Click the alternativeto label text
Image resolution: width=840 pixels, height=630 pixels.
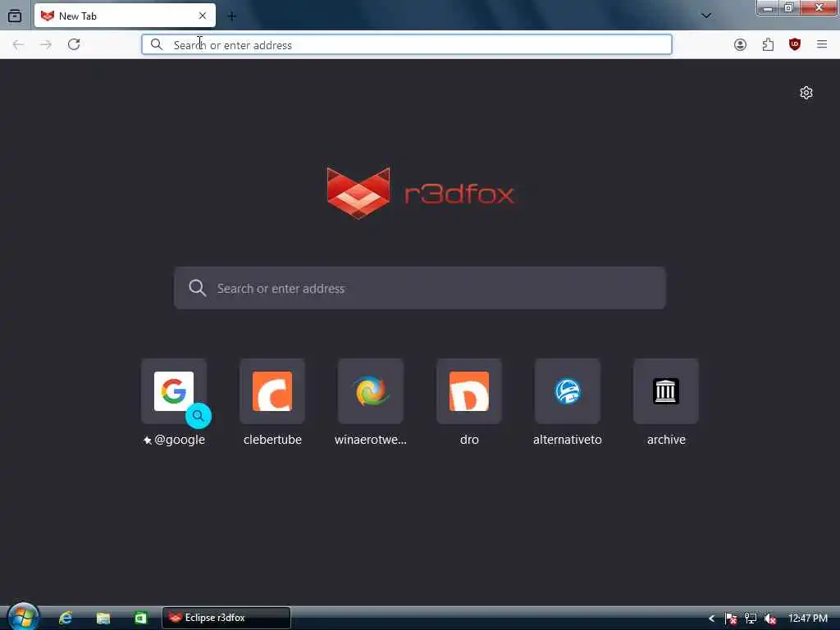pos(568,440)
